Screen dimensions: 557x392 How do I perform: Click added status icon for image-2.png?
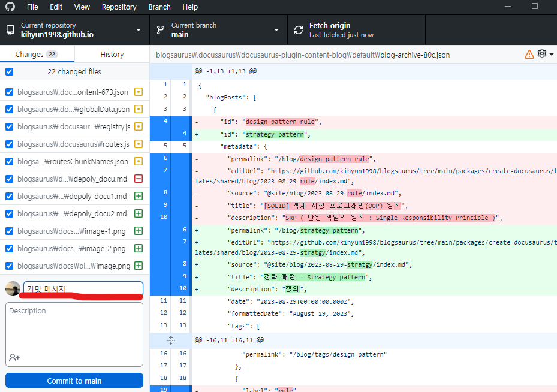coord(139,249)
